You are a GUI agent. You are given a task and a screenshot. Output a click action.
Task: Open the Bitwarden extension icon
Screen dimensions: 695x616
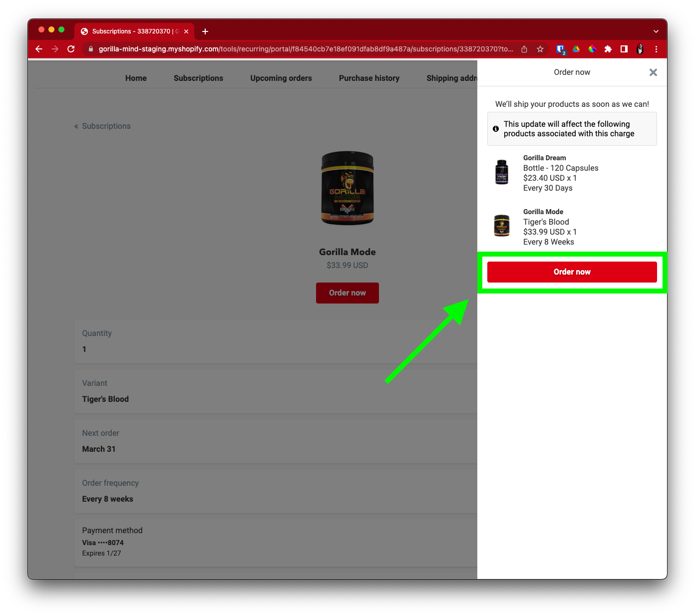click(560, 49)
